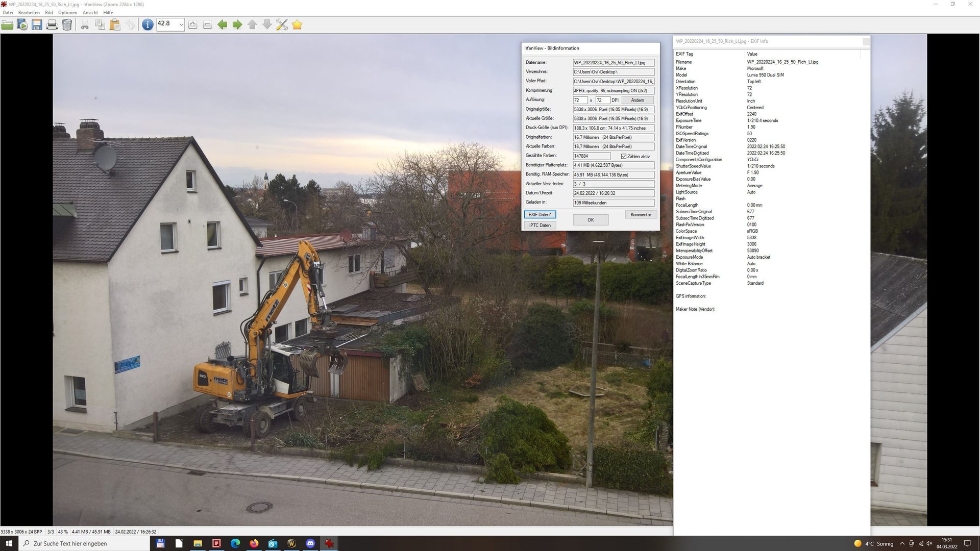Click the Kommentar button
The height and width of the screenshot is (551, 980).
pyautogui.click(x=641, y=214)
